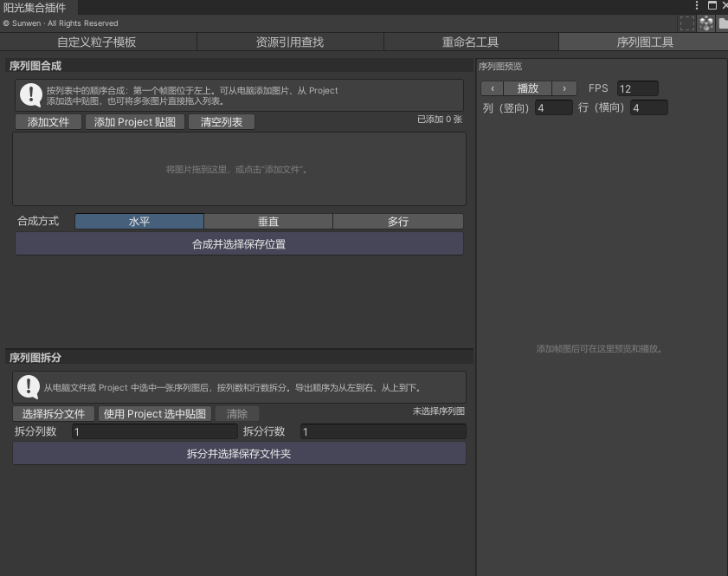The width and height of the screenshot is (728, 576).
Task: Click 合成并选择保存位置 button
Action: pyautogui.click(x=239, y=244)
